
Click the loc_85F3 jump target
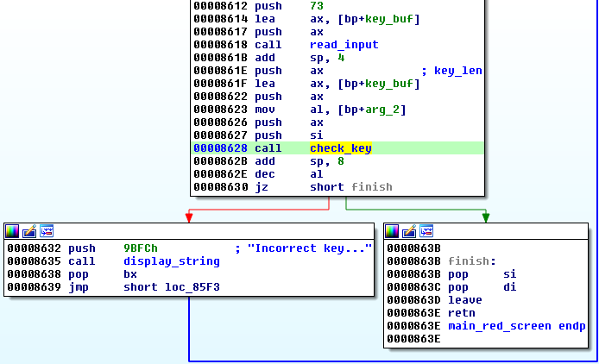[192, 287]
